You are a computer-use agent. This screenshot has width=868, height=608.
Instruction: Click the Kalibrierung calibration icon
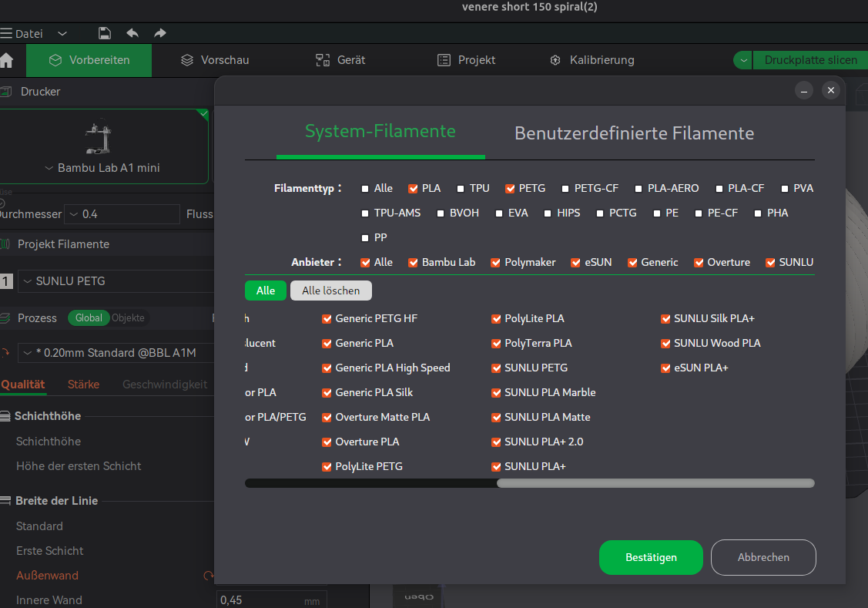pos(555,60)
